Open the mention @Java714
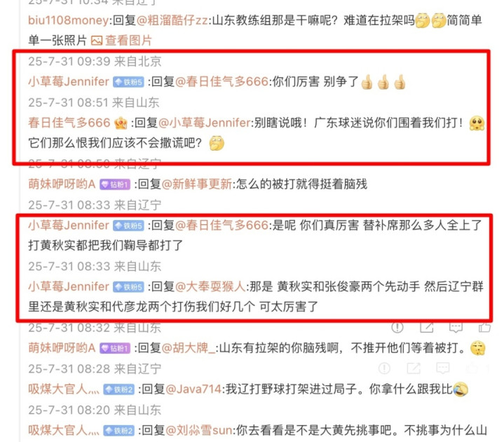Viewport: 504px width, 442px height. tap(193, 389)
